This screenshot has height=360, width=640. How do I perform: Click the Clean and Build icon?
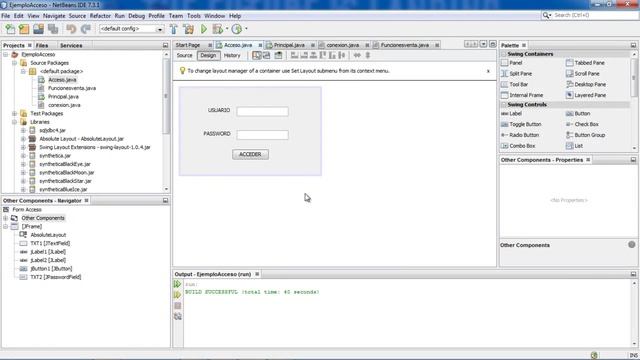[x=189, y=29]
